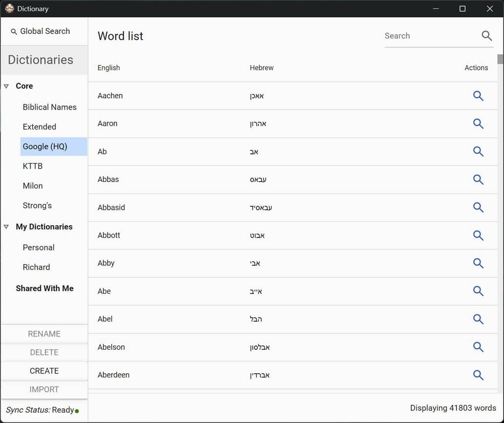Click the IMPORT button
The image size is (504, 423).
pyautogui.click(x=44, y=390)
